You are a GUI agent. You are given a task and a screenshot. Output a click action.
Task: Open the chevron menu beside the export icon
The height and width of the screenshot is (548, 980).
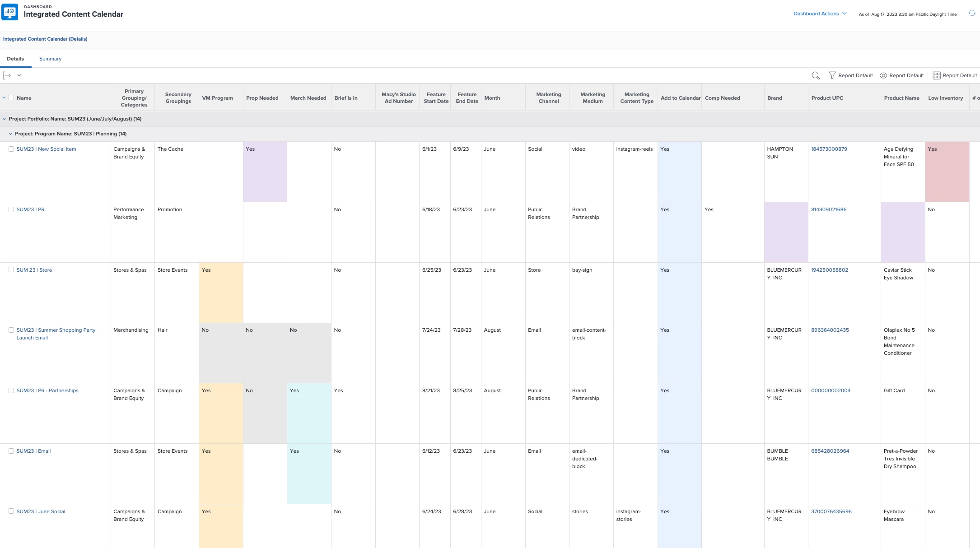19,75
